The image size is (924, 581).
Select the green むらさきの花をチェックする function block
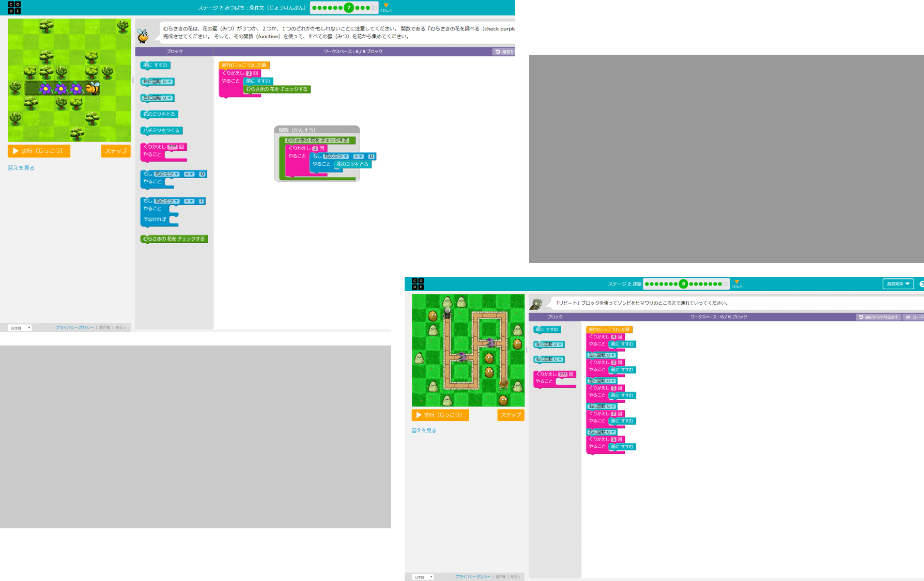[174, 239]
